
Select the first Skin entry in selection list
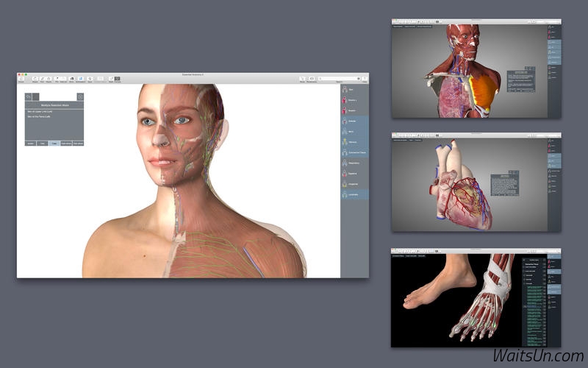click(x=40, y=112)
